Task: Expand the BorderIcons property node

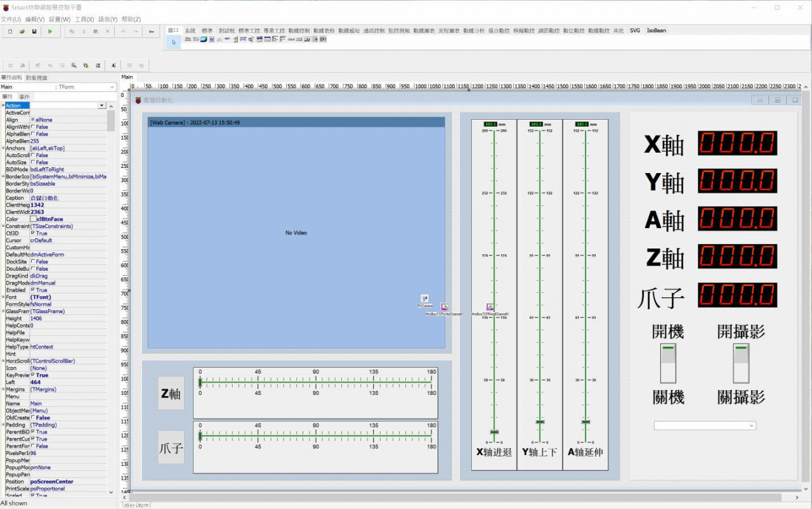Action: (3, 176)
